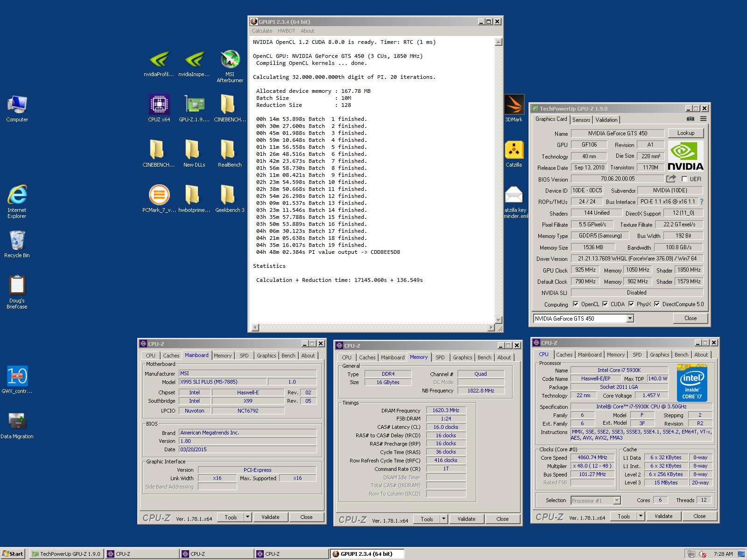Open CPUZ x64 desktop icon
Screen dimensions: 747x560
pos(159,108)
